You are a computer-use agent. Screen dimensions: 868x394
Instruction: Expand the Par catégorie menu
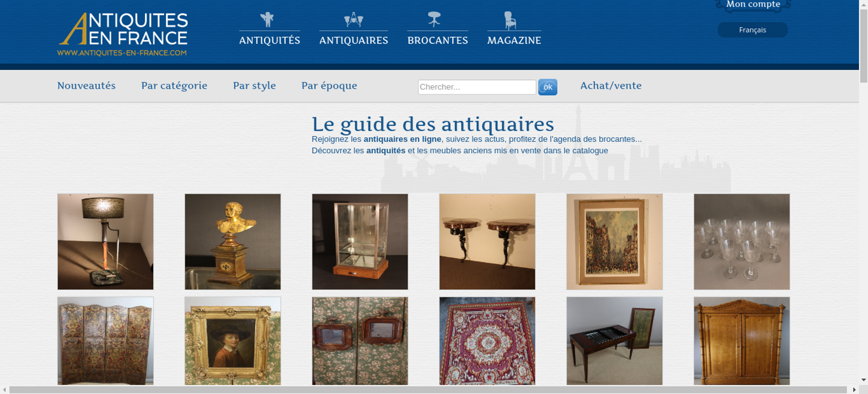tap(174, 86)
